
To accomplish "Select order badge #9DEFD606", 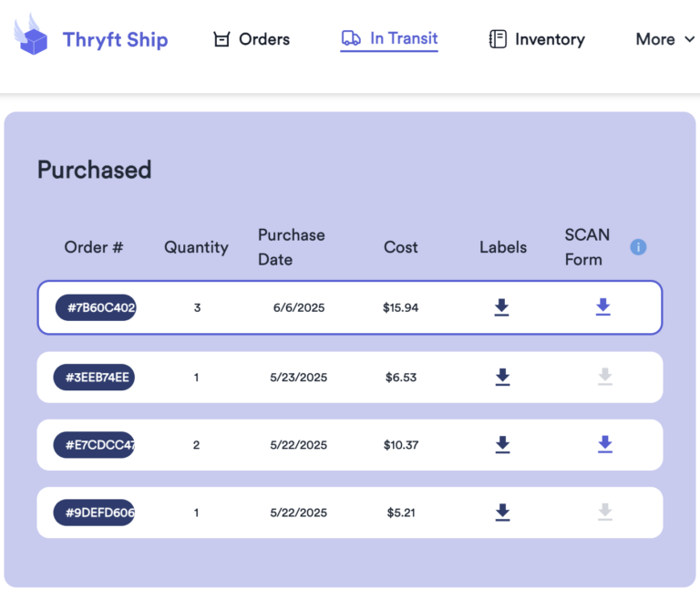I will coord(94,513).
